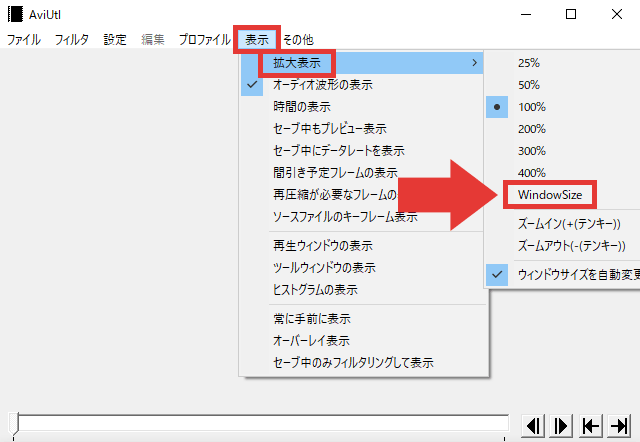Open the ファイル menu

coord(24,40)
